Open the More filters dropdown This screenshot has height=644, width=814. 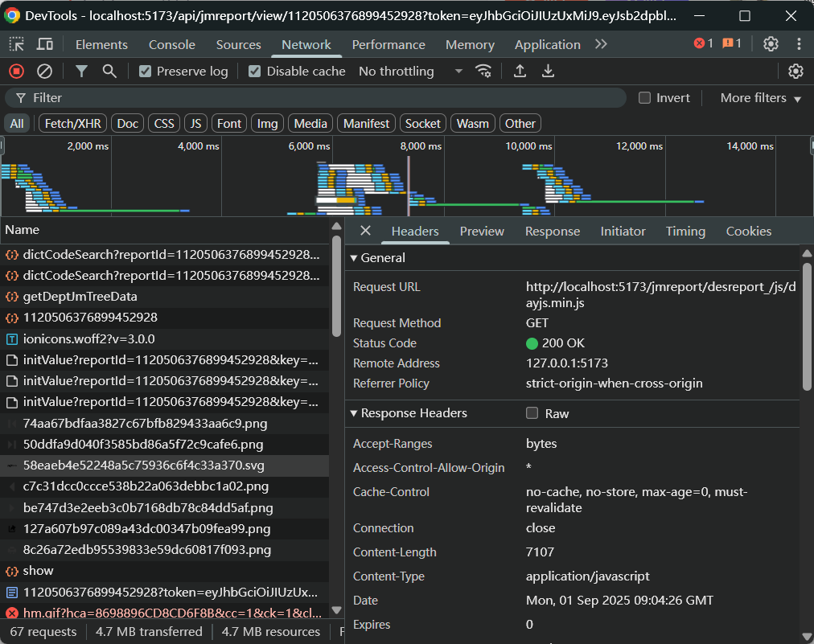tap(761, 97)
